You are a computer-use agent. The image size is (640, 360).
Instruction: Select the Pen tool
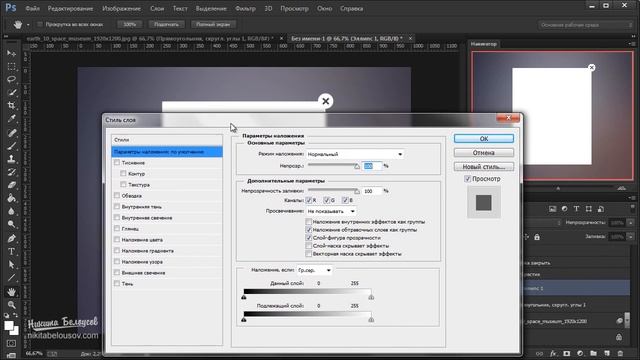point(11,238)
